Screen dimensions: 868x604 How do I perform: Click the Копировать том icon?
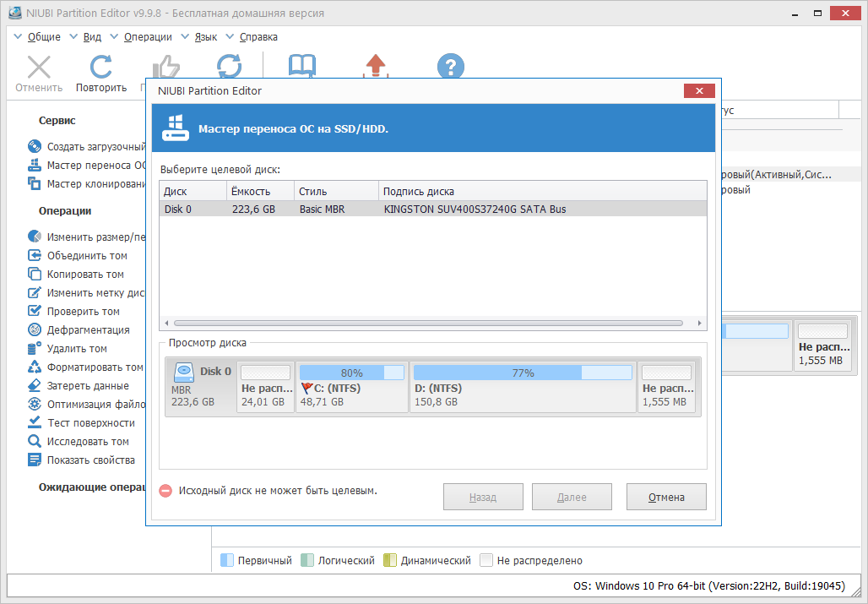click(35, 274)
